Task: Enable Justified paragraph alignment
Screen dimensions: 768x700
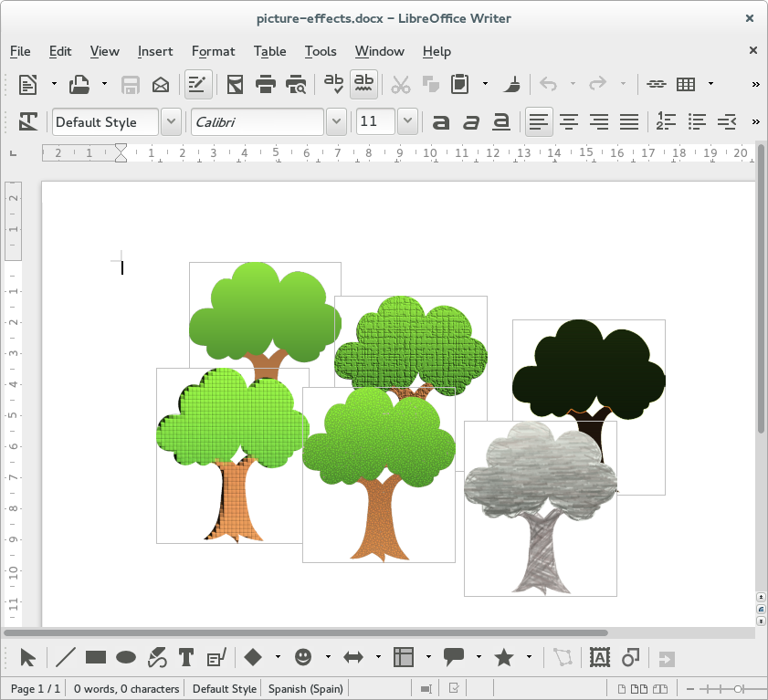Action: click(629, 121)
